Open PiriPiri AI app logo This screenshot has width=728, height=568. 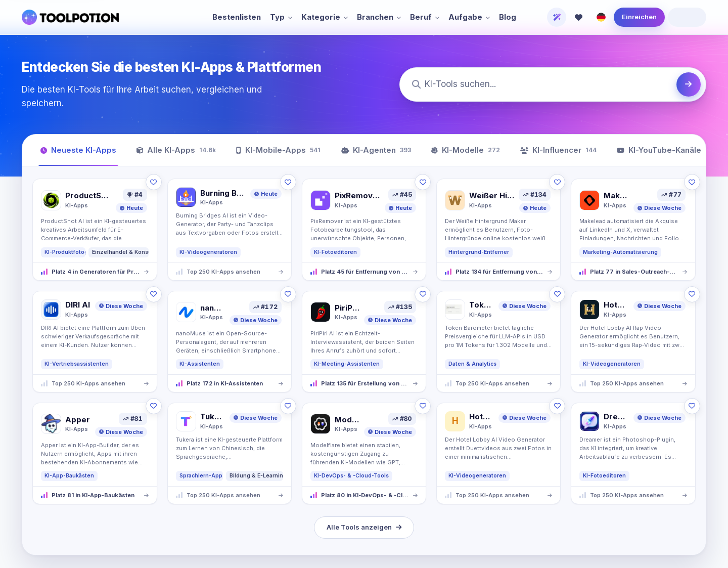click(x=321, y=312)
